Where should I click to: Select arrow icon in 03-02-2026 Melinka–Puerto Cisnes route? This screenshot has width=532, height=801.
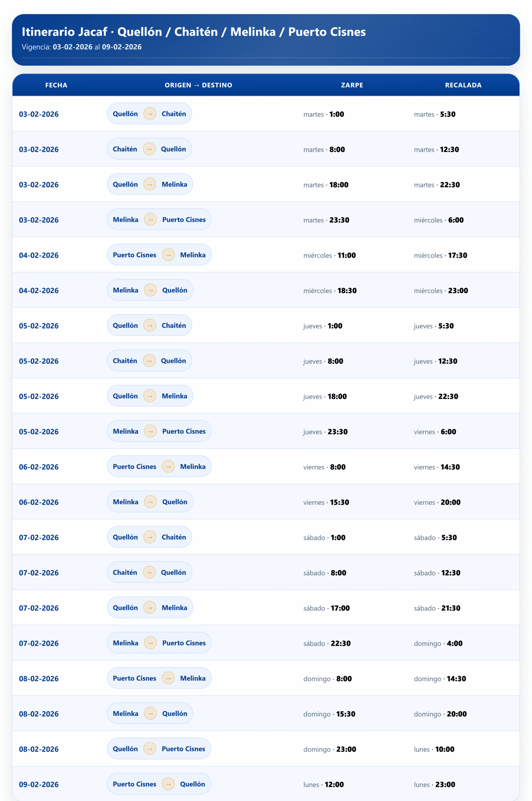coord(150,220)
